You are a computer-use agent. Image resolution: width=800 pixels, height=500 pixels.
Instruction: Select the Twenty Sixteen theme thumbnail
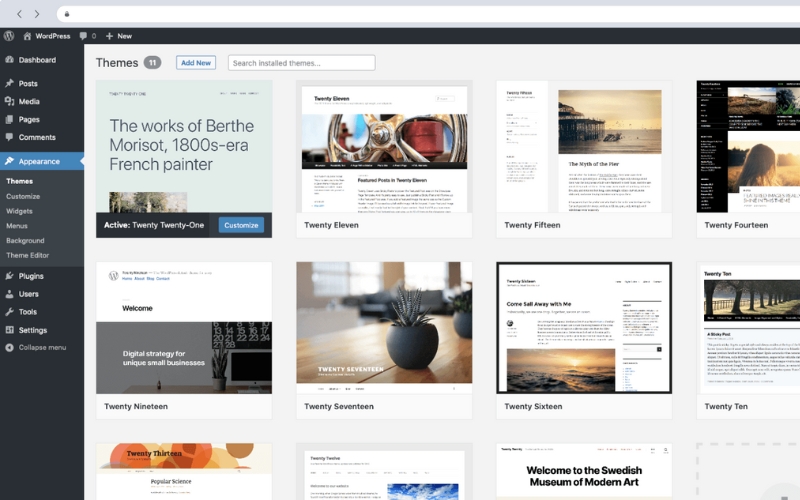point(584,328)
